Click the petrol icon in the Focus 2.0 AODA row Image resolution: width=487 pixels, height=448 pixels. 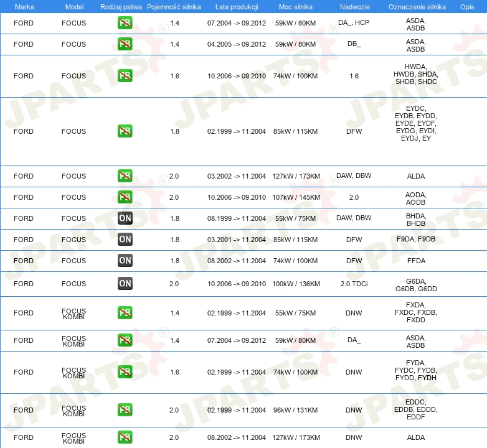[x=125, y=197]
